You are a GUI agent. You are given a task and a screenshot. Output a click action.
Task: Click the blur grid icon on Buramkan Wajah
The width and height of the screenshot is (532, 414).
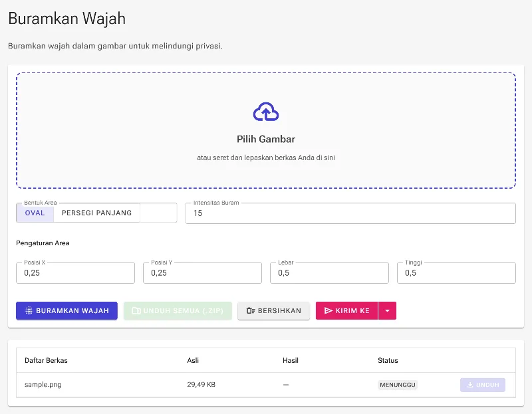click(29, 310)
